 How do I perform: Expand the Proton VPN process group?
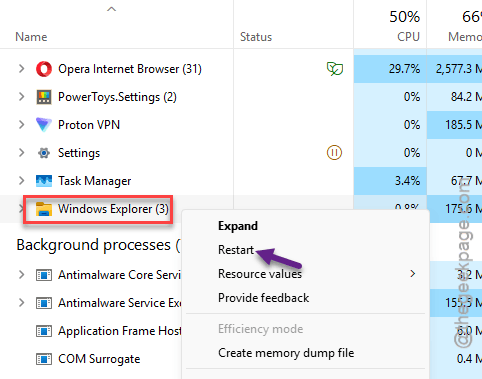point(22,125)
